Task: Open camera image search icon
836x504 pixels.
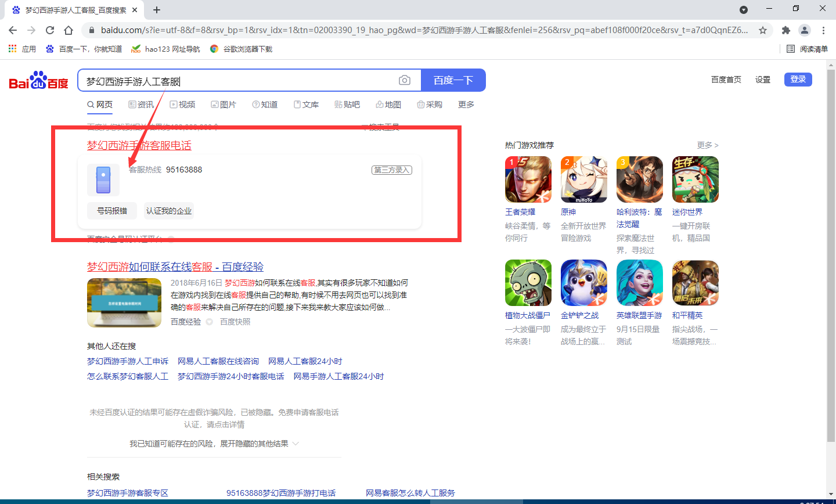Action: coord(405,81)
